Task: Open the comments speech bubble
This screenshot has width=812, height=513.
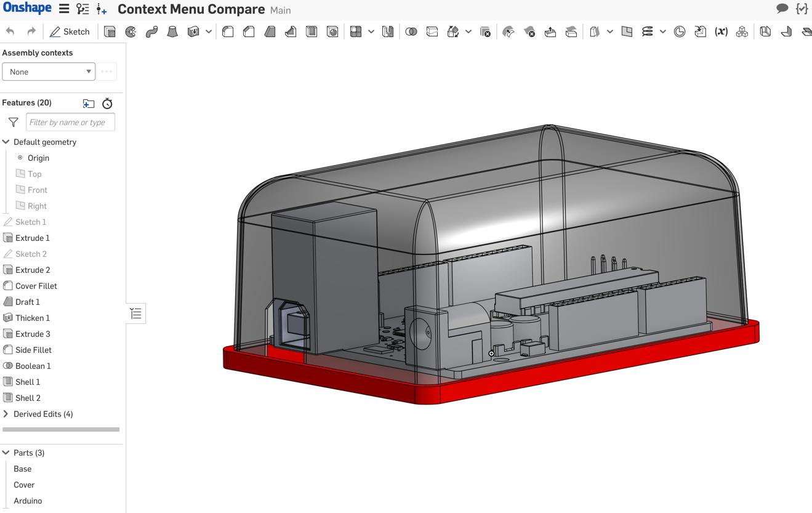Action: tap(782, 9)
